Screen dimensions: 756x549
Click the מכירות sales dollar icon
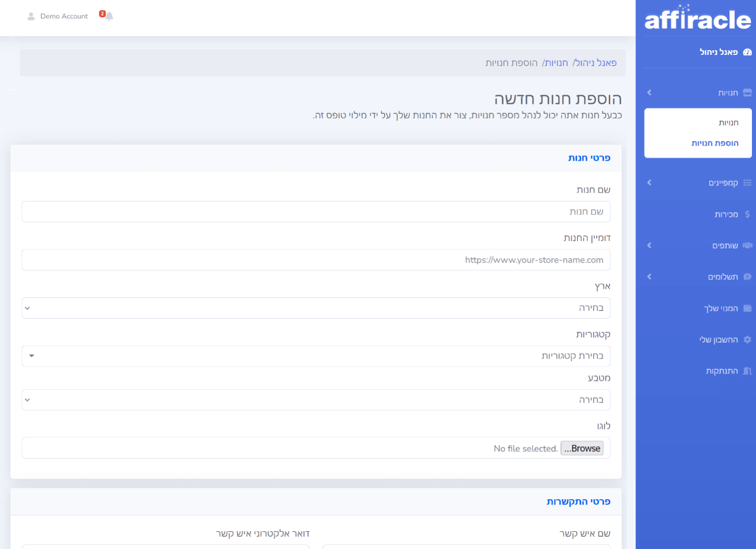(747, 214)
